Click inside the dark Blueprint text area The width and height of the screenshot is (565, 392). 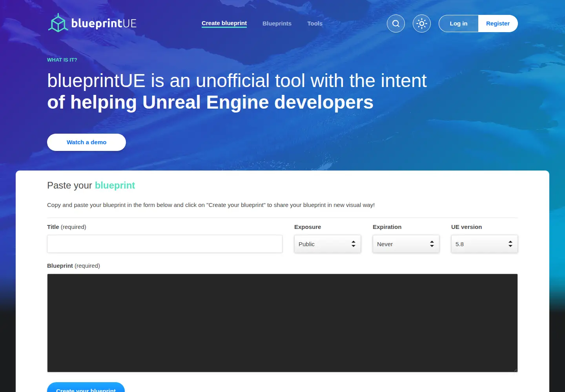282,323
